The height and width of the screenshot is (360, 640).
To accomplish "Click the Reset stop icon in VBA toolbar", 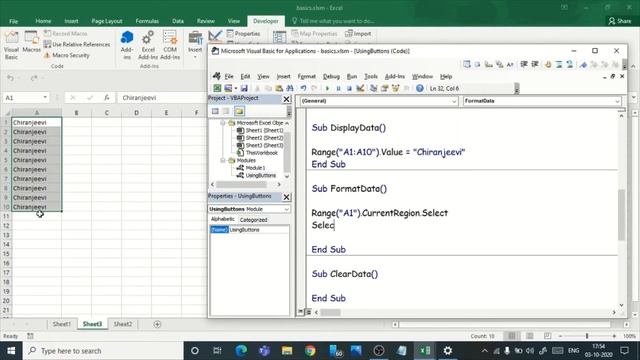I will (349, 88).
